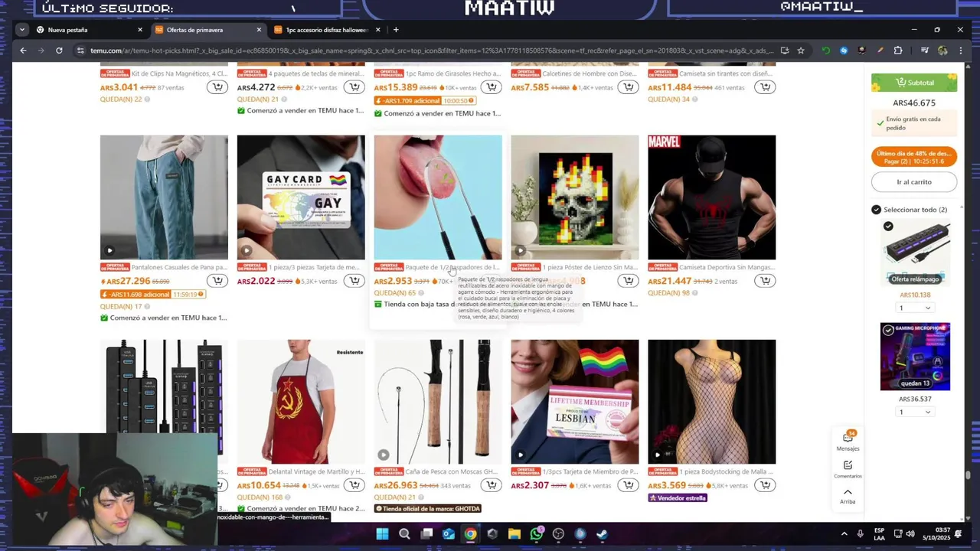Open Windows Start menu

[x=382, y=534]
